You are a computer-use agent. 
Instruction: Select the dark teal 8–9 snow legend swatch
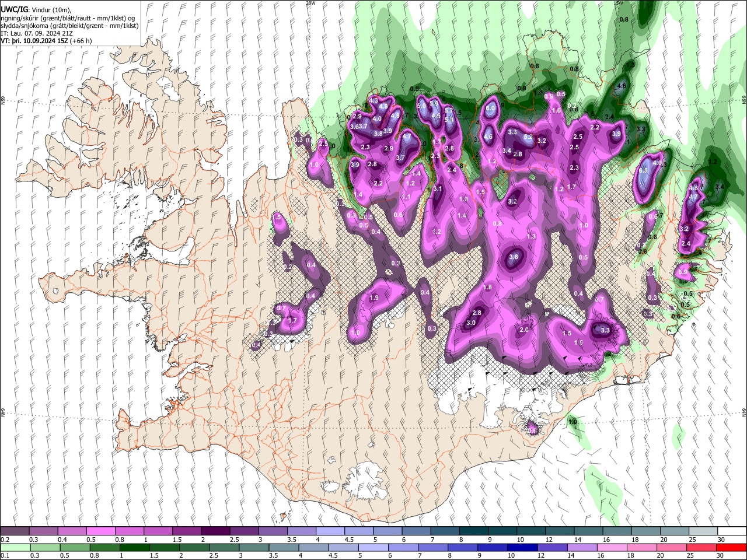473,531
